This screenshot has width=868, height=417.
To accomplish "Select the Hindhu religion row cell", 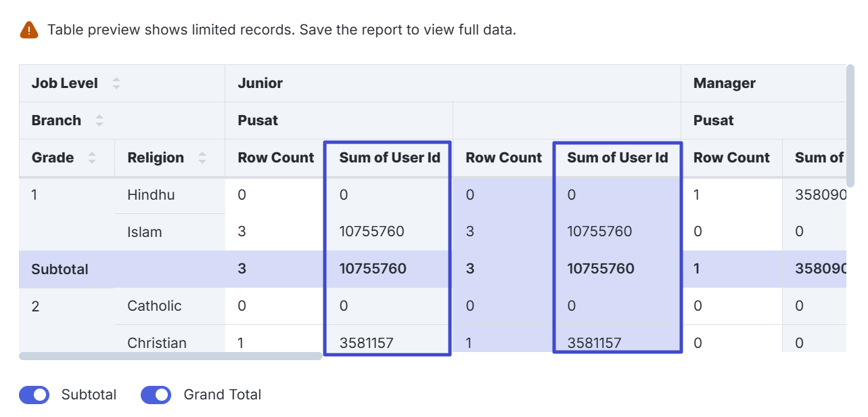I will point(151,195).
